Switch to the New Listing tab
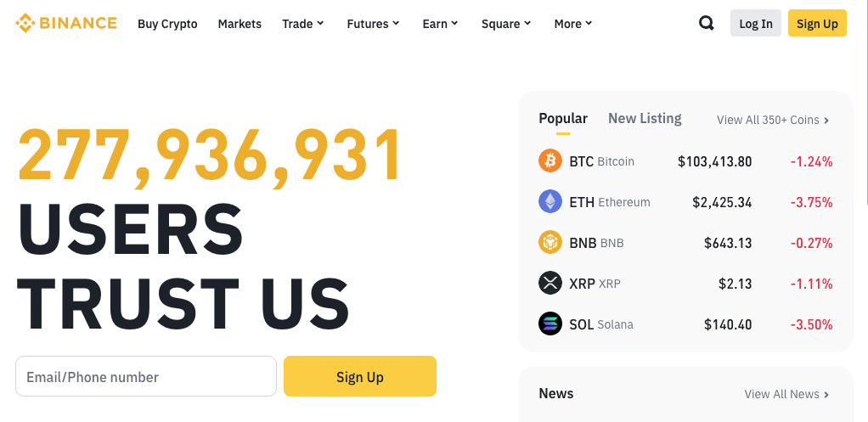The height and width of the screenshot is (422, 868). tap(645, 118)
